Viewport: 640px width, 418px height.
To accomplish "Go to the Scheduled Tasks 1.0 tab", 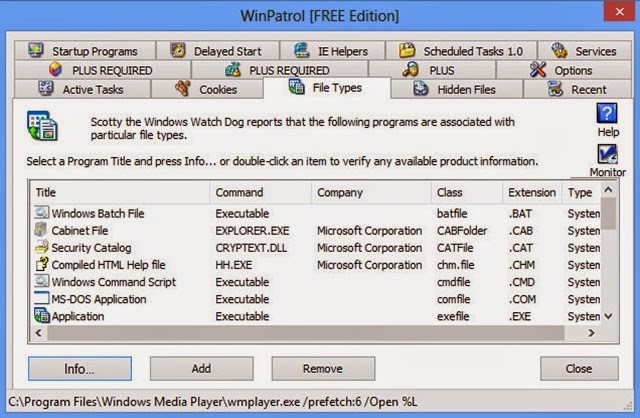I will [461, 51].
